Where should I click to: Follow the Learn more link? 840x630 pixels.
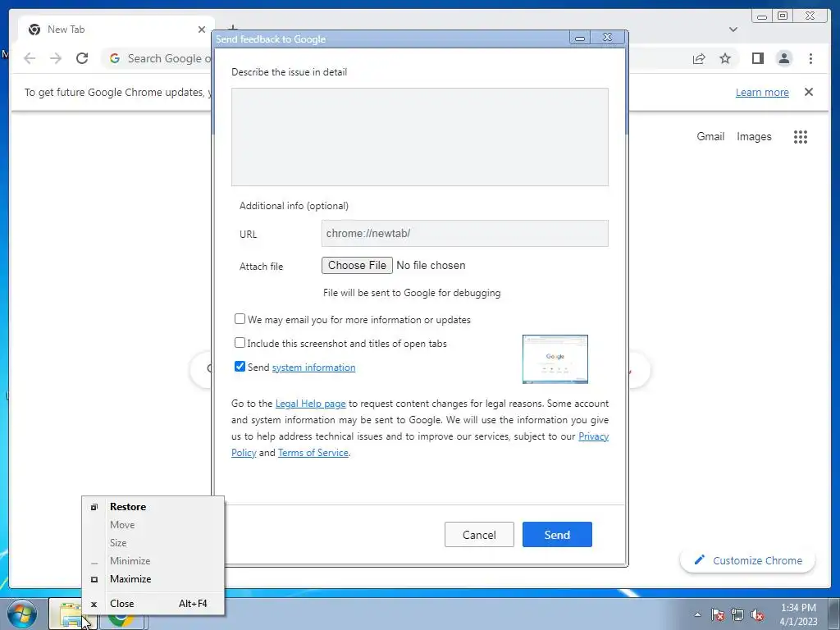tap(762, 92)
